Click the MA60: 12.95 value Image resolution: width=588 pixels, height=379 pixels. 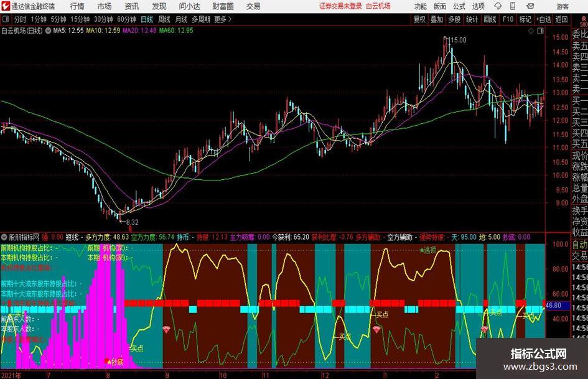[x=176, y=30]
